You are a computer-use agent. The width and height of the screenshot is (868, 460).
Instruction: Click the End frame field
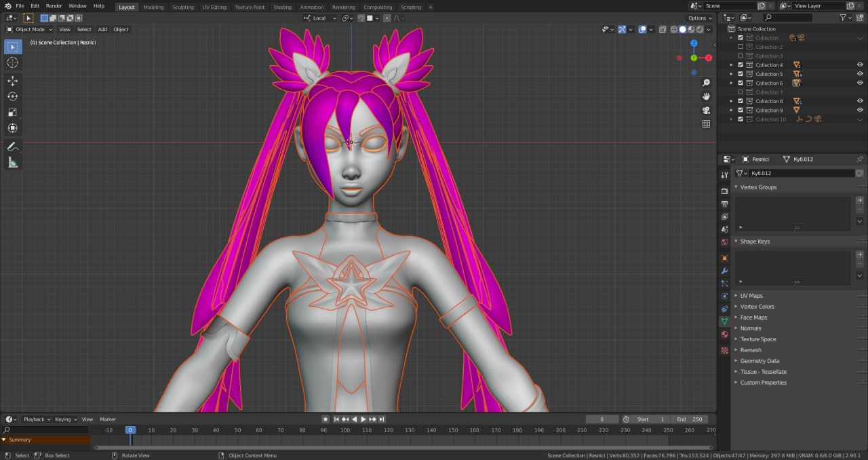tap(690, 419)
